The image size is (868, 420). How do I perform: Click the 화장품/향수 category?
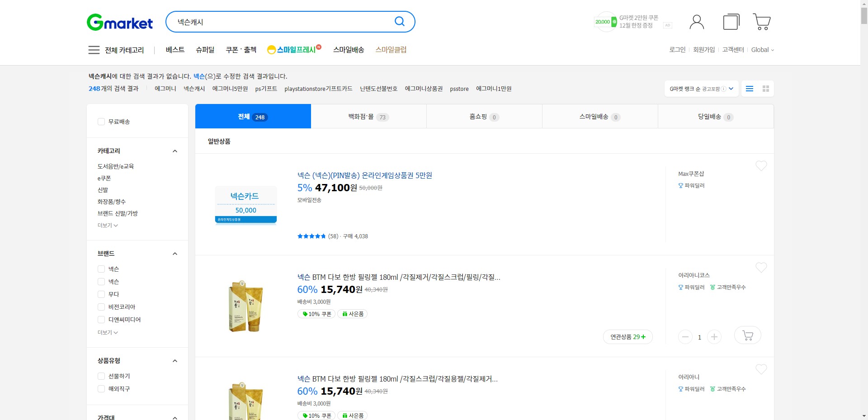tap(112, 202)
